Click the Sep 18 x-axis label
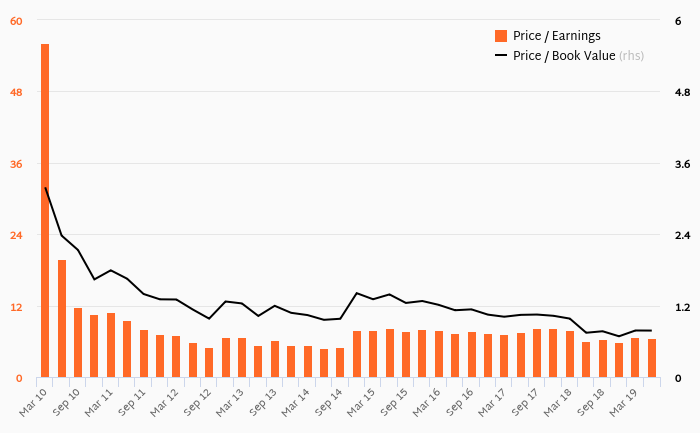This screenshot has width=700, height=433. click(x=591, y=402)
